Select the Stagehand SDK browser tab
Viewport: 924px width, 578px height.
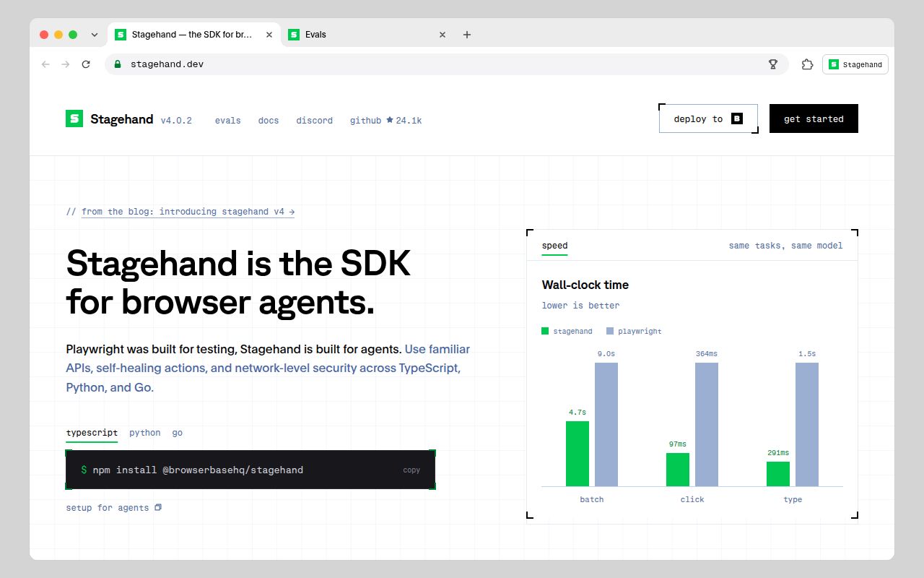pyautogui.click(x=193, y=35)
